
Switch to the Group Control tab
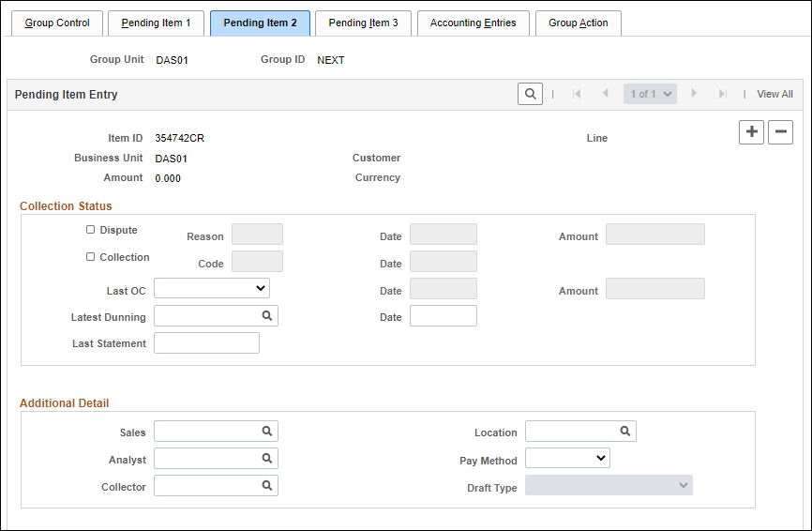click(x=57, y=23)
